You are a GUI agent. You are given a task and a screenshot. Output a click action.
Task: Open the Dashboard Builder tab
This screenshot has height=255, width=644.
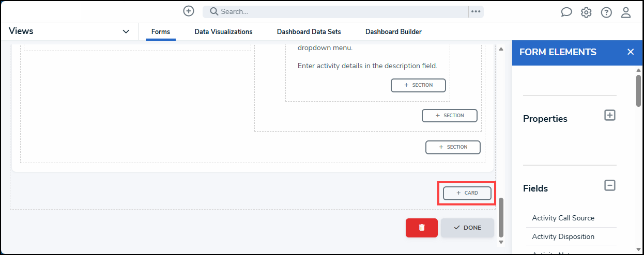coord(393,32)
